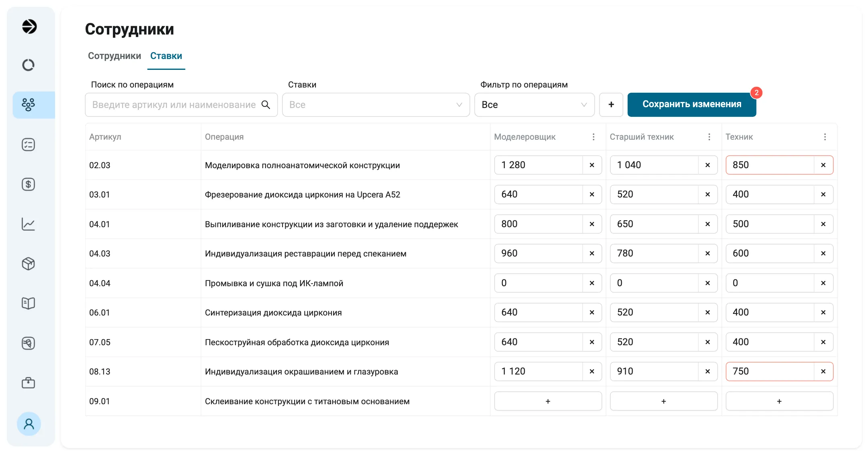Expand the Фильтр по операциям dropdown
This screenshot has width=868, height=454.
534,105
